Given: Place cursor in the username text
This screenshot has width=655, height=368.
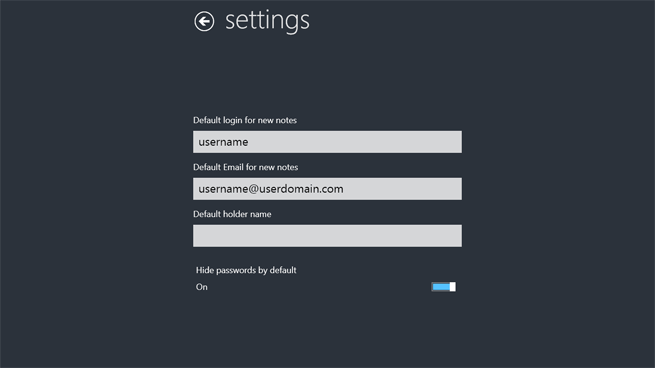Looking at the screenshot, I should pos(223,142).
